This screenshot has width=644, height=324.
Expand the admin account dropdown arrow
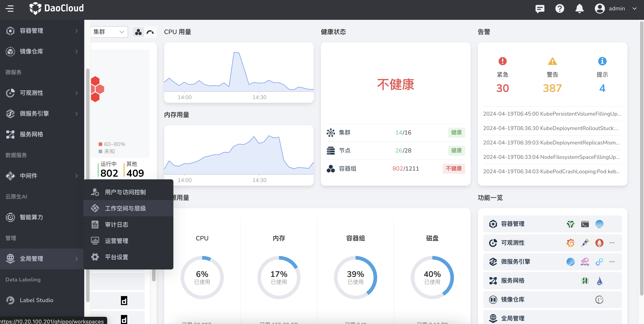(635, 9)
